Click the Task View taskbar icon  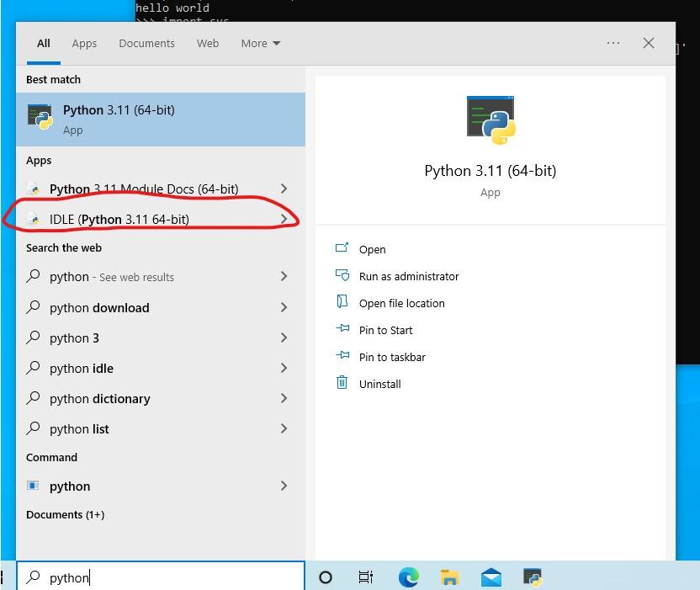pos(366,577)
